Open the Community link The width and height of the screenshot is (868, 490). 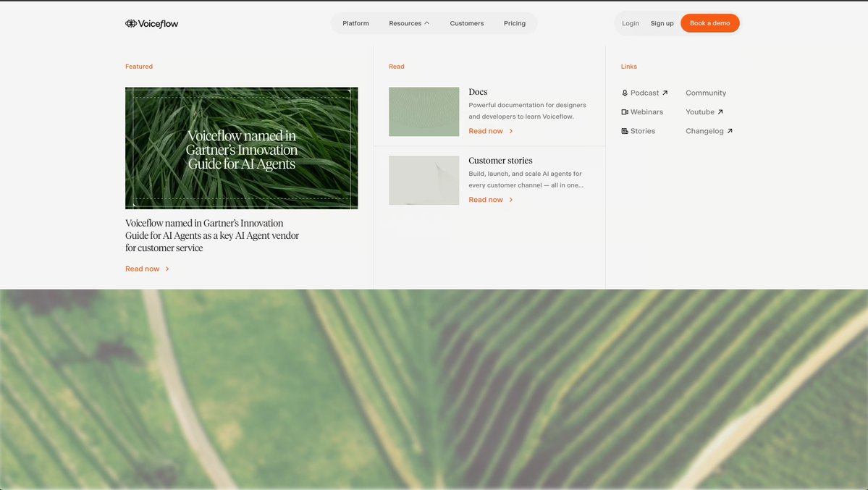coord(706,93)
